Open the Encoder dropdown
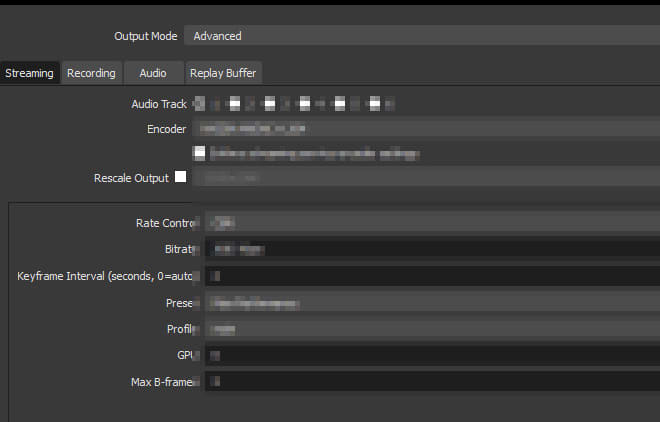Image resolution: width=660 pixels, height=422 pixels. [x=426, y=129]
